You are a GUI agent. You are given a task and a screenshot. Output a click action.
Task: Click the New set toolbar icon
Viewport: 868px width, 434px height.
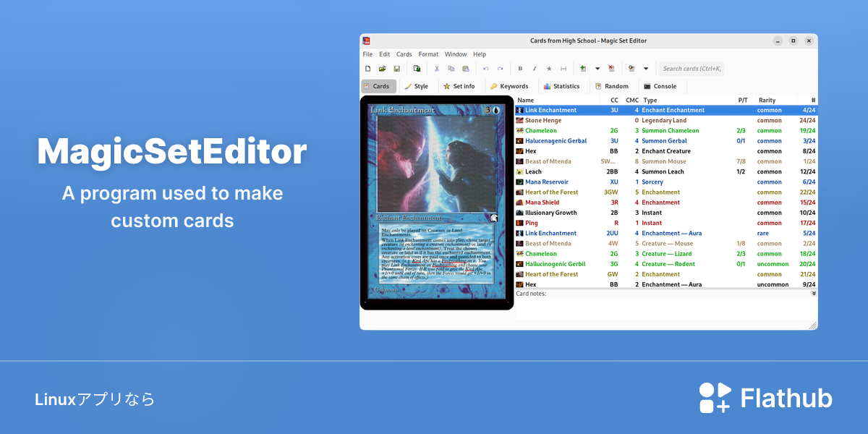click(367, 69)
